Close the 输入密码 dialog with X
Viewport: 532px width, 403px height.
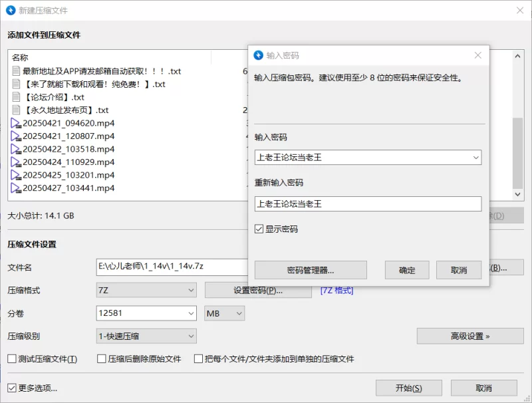[477, 55]
